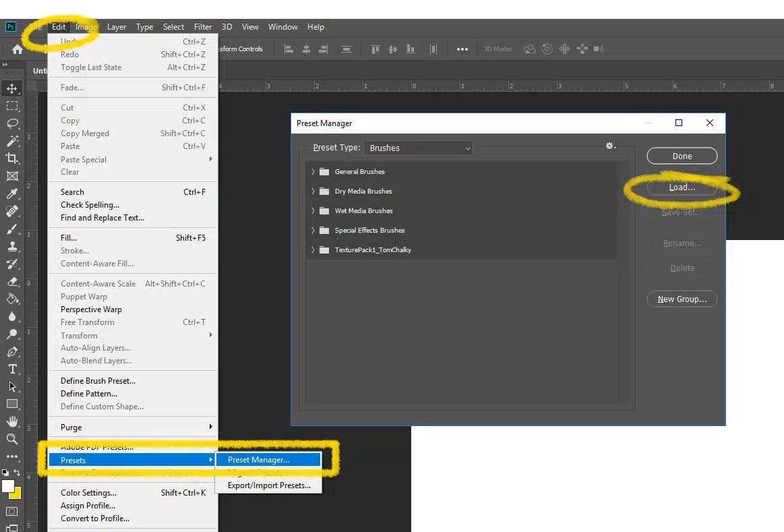
Task: Expand the TexturePack1_TomChalky folder
Action: coord(313,249)
